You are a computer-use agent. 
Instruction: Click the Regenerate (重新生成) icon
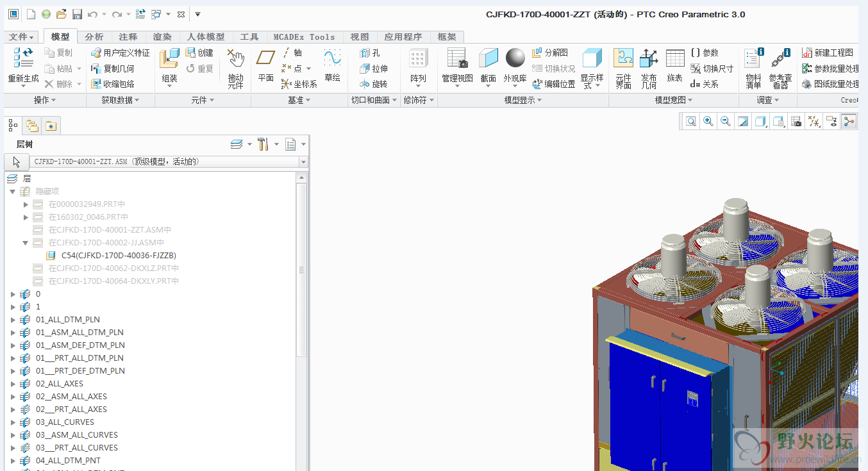(23, 58)
